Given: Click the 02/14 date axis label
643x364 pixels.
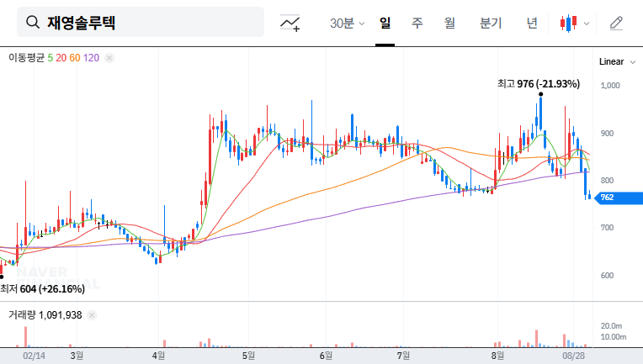Looking at the screenshot, I should pyautogui.click(x=34, y=356).
